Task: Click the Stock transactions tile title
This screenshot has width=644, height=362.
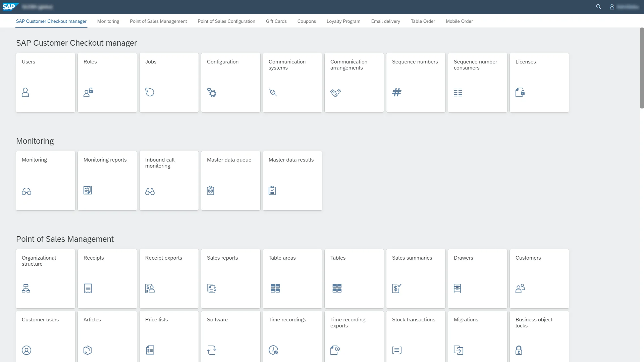Action: pyautogui.click(x=414, y=320)
